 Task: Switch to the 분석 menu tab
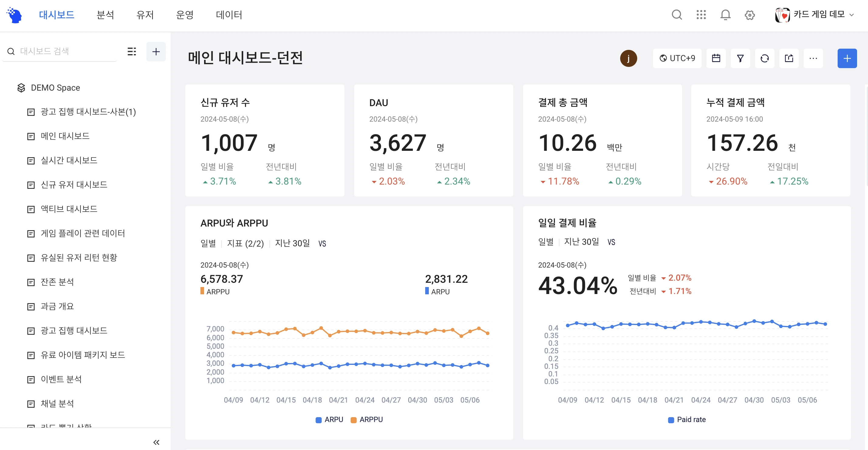pyautogui.click(x=105, y=15)
